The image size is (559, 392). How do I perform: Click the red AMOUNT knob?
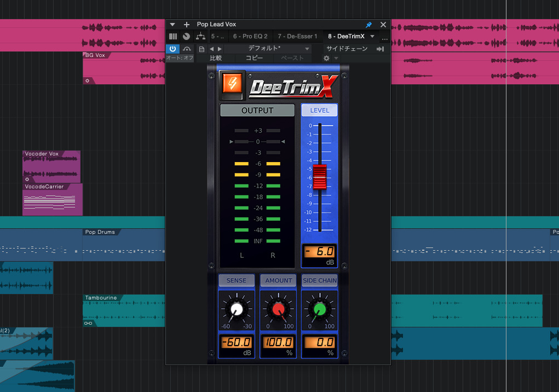tap(279, 309)
